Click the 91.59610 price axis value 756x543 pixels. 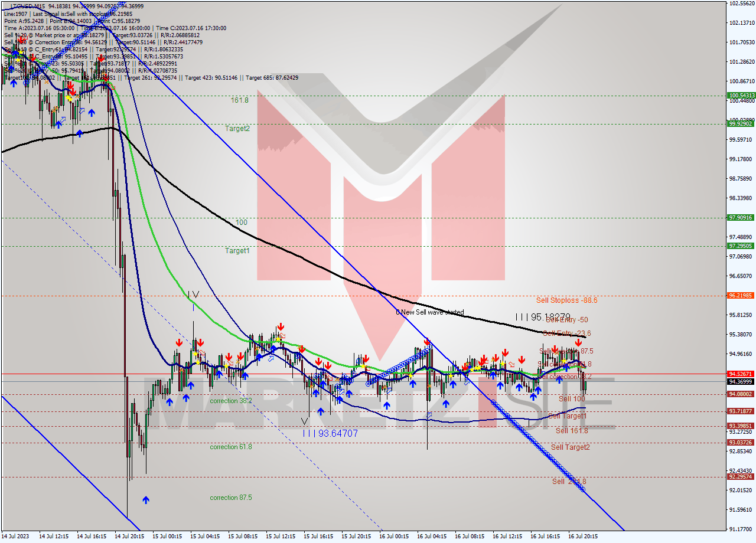pos(742,509)
